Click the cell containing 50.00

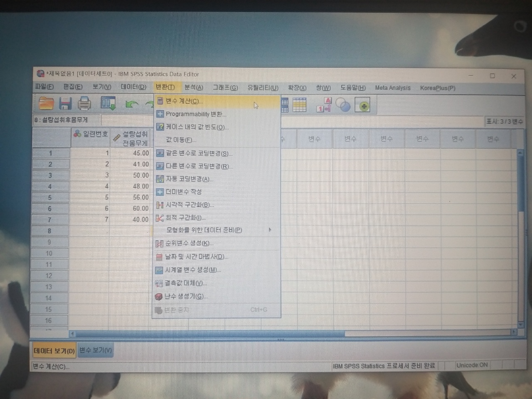tap(131, 175)
